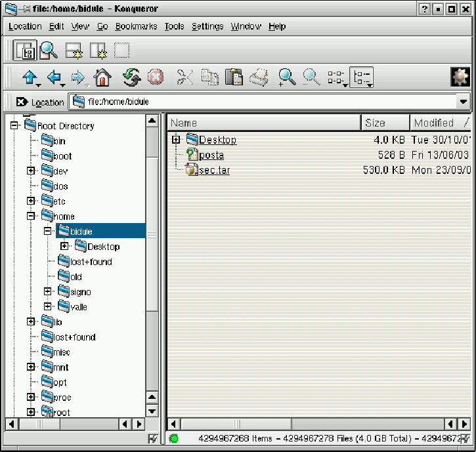Click the KDE gear animation icon
The image size is (476, 452).
click(460, 77)
